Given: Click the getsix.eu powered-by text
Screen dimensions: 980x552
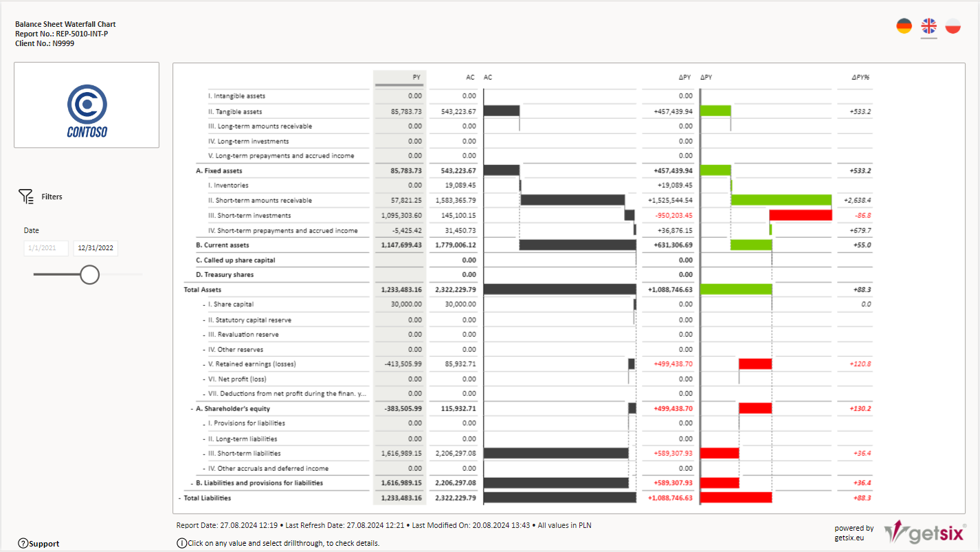Looking at the screenshot, I should (849, 537).
